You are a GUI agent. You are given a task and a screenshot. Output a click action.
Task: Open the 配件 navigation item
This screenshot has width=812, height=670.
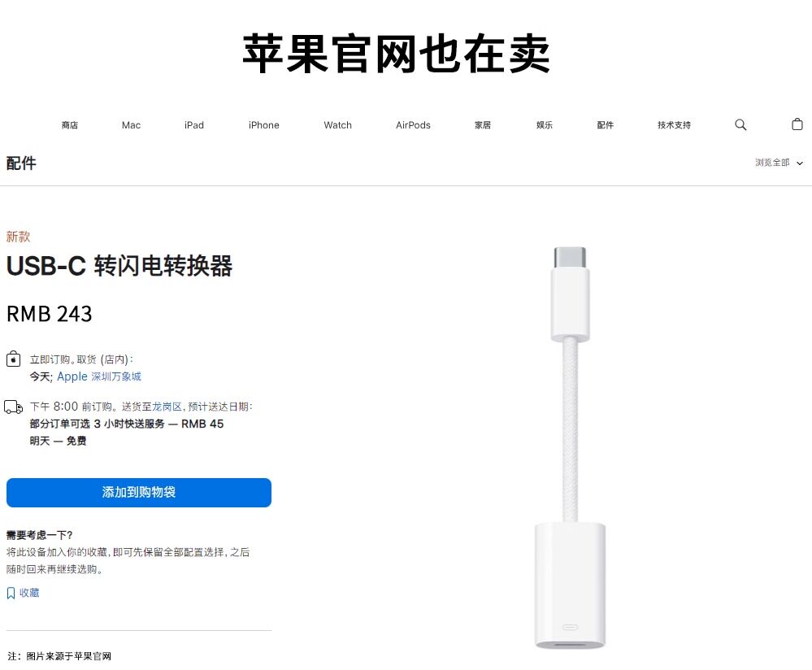point(605,125)
